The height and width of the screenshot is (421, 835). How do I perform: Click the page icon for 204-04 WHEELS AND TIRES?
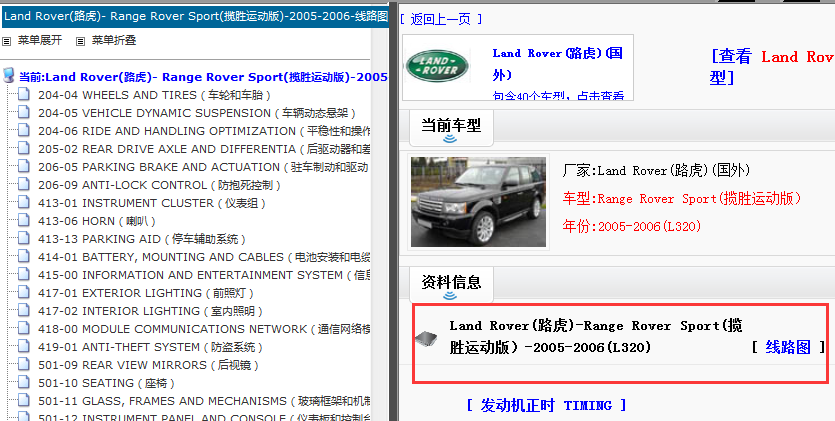pyautogui.click(x=23, y=95)
